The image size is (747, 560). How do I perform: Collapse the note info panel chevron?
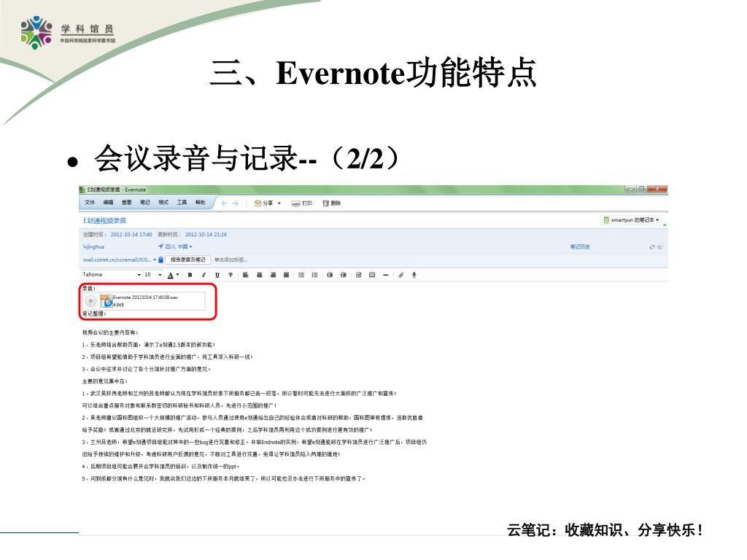[x=665, y=225]
